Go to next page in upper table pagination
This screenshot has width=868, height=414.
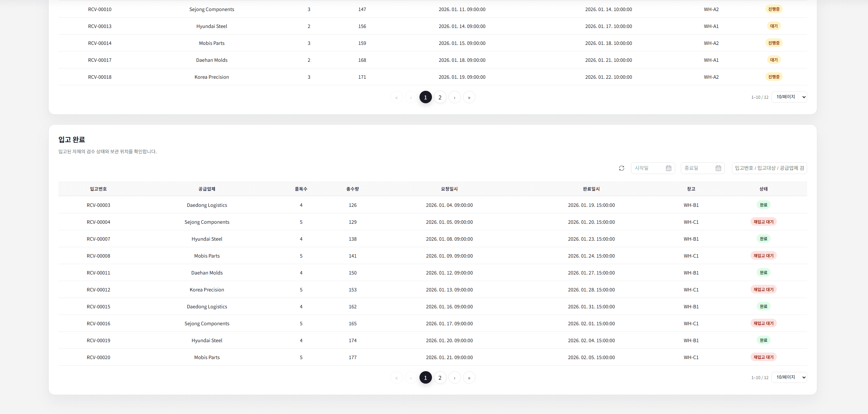454,97
